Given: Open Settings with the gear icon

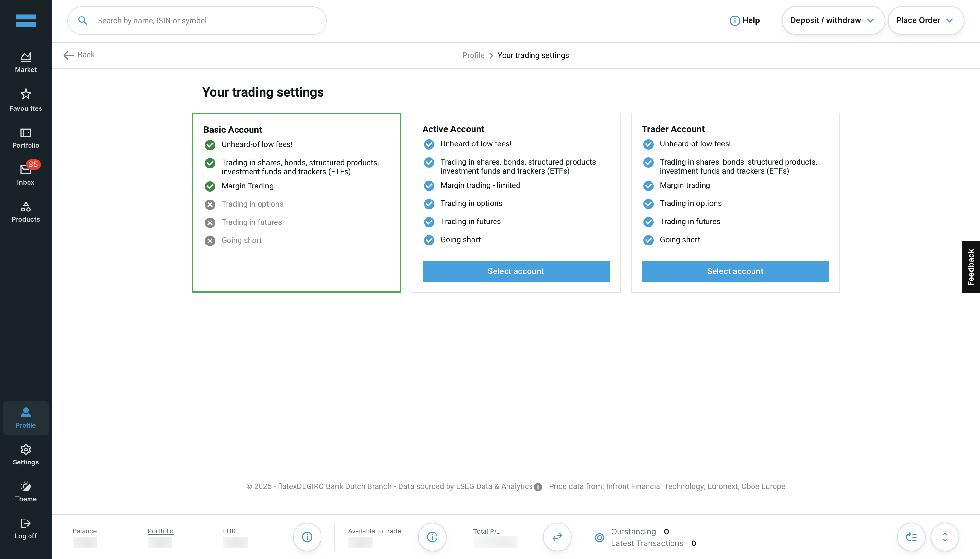Looking at the screenshot, I should coord(26,455).
